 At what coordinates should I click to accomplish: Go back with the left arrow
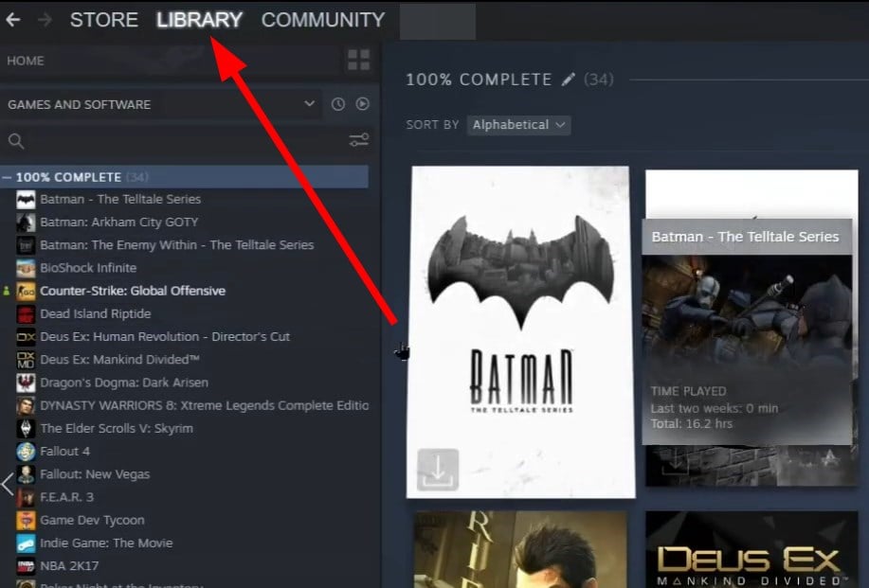12,20
